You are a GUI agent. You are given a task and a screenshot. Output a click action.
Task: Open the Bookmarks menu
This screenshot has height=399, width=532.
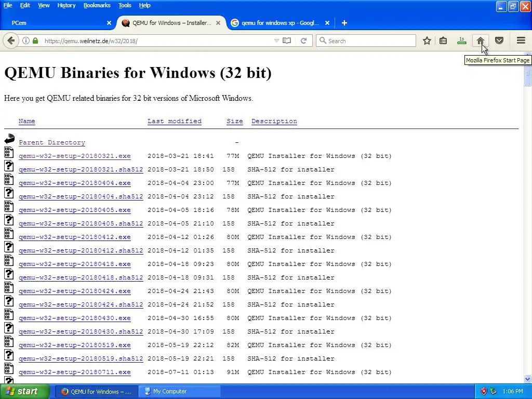click(x=97, y=5)
